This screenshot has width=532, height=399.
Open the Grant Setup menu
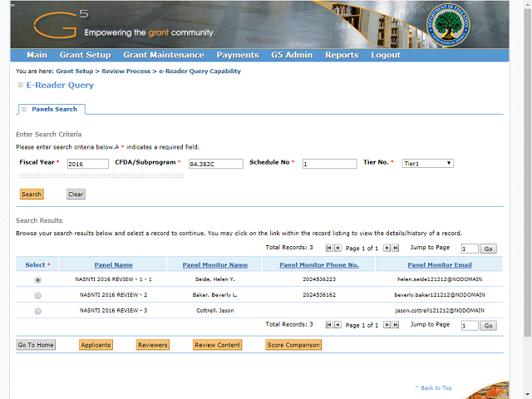tap(85, 55)
